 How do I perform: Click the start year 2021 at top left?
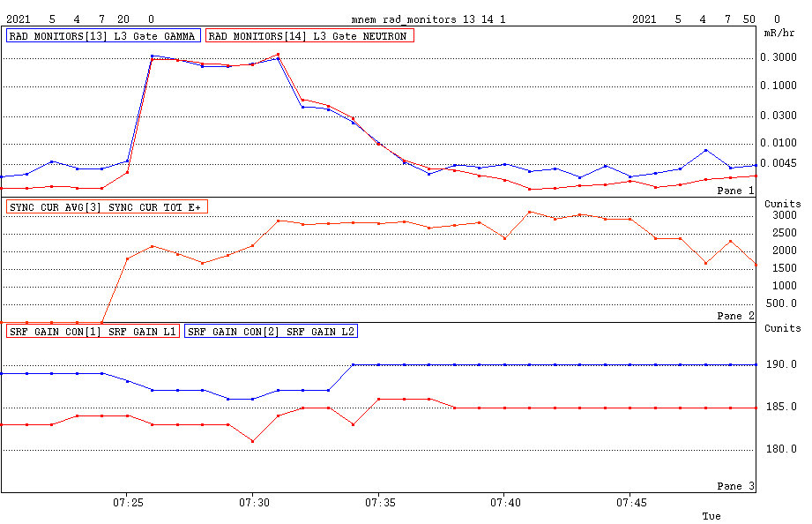click(19, 19)
